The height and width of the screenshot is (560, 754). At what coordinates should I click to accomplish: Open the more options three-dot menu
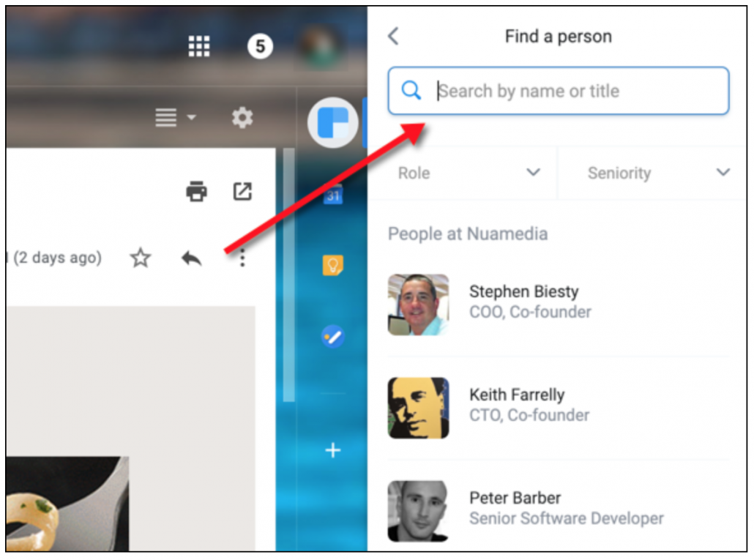[x=242, y=258]
